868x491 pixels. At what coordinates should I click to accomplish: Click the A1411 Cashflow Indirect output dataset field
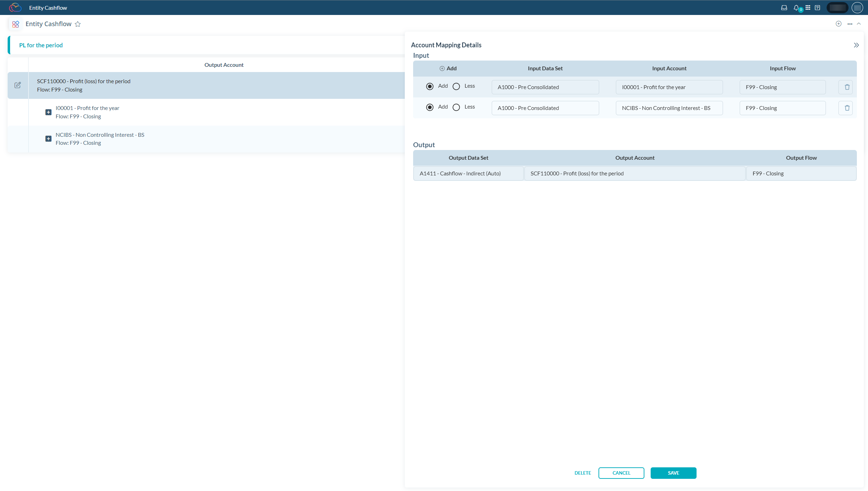468,173
